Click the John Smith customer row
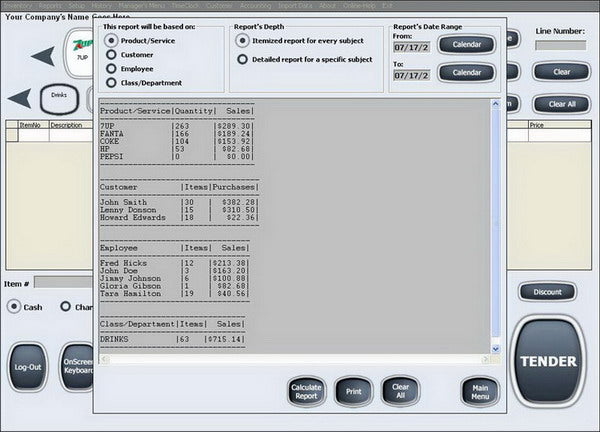The height and width of the screenshot is (432, 600). pos(179,202)
